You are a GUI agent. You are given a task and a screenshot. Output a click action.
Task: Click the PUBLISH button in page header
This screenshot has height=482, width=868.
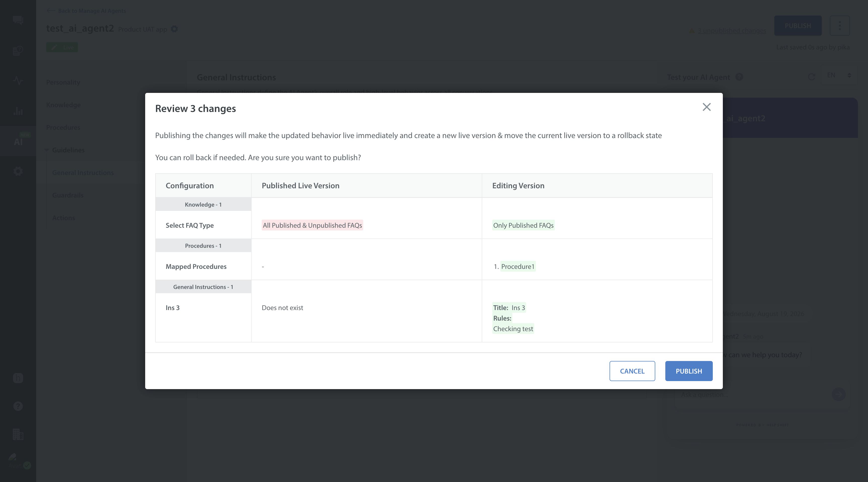click(798, 26)
